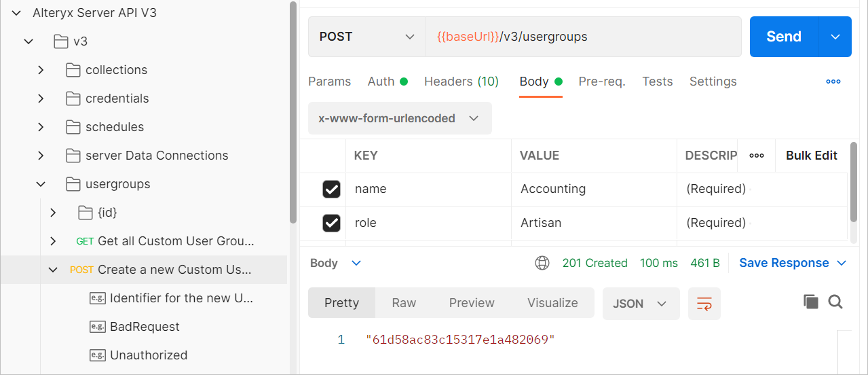Expand the schedules folder

[x=41, y=127]
